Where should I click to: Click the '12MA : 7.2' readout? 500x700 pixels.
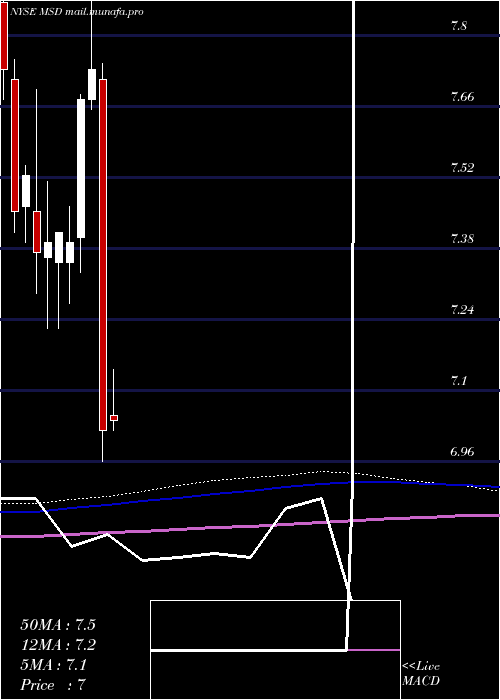[58, 645]
